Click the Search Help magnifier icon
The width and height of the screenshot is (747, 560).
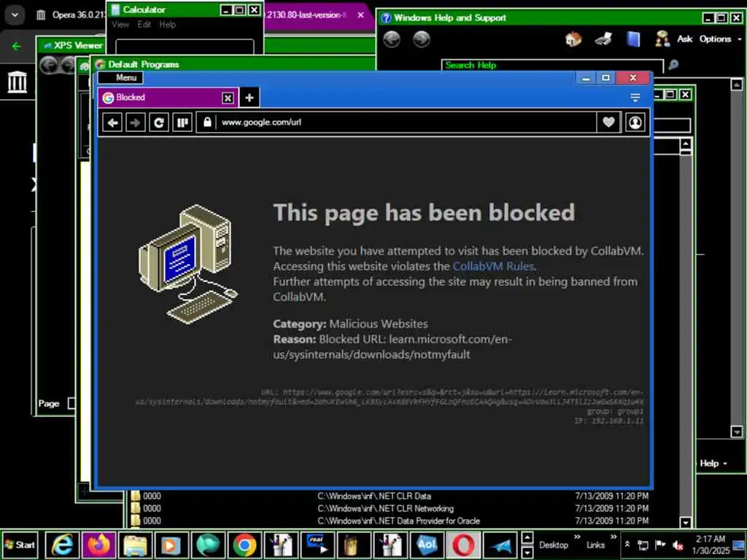(673, 65)
